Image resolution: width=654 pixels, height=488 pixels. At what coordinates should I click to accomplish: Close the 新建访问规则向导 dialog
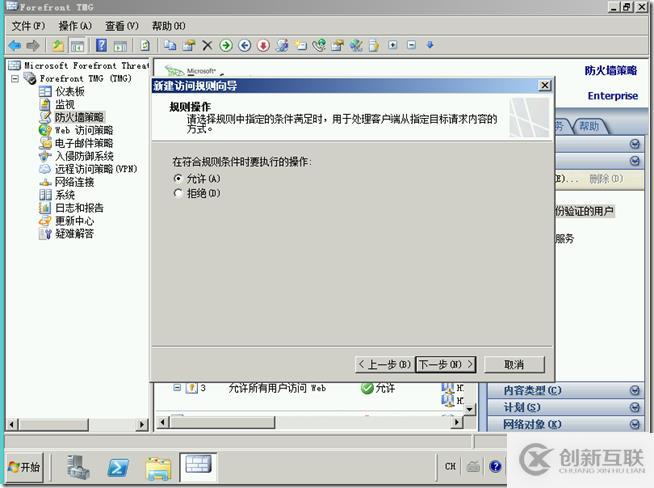tap(545, 86)
